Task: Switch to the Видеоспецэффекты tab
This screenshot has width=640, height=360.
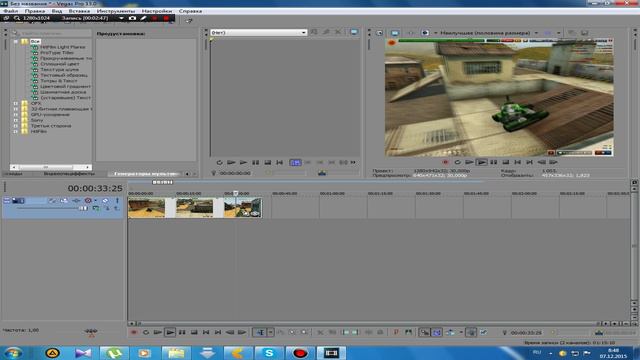Action: tap(69, 174)
